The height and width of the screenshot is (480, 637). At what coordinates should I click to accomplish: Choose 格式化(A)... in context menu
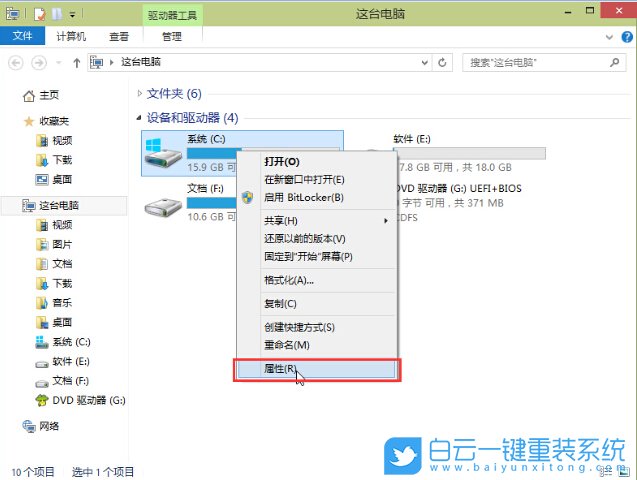tap(316, 280)
